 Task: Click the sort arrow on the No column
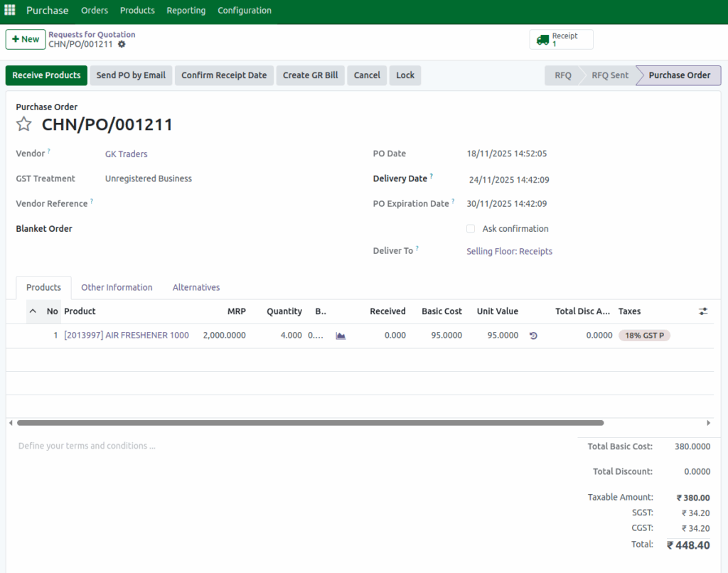tap(32, 311)
